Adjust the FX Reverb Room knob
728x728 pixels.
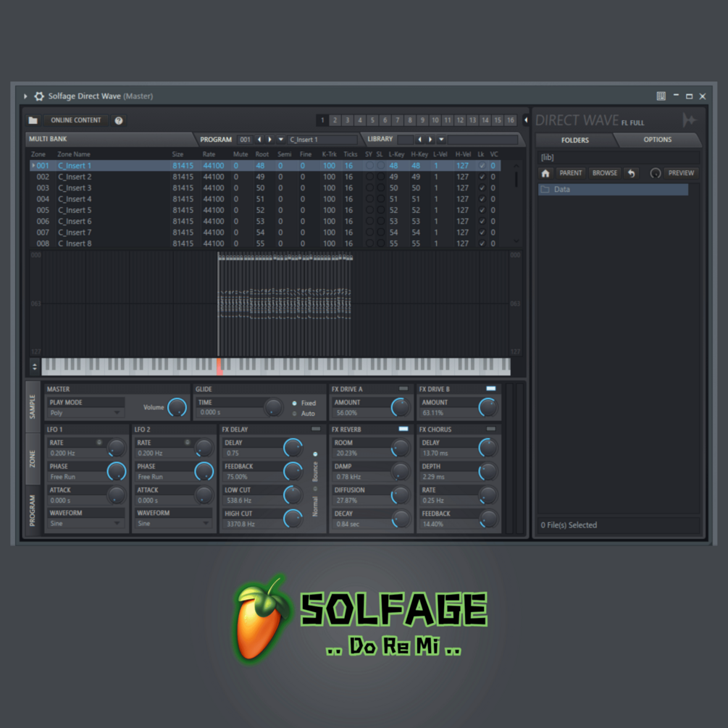click(x=400, y=448)
